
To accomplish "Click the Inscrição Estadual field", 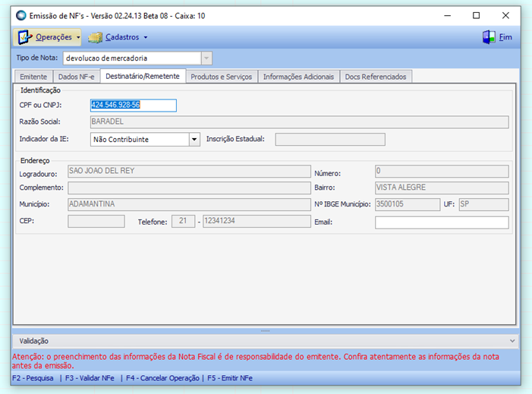I will point(330,139).
